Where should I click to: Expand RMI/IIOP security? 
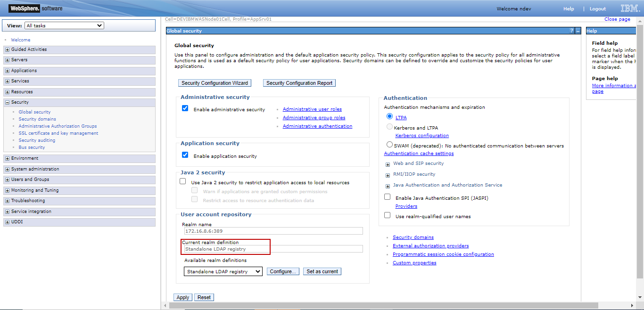coord(388,175)
